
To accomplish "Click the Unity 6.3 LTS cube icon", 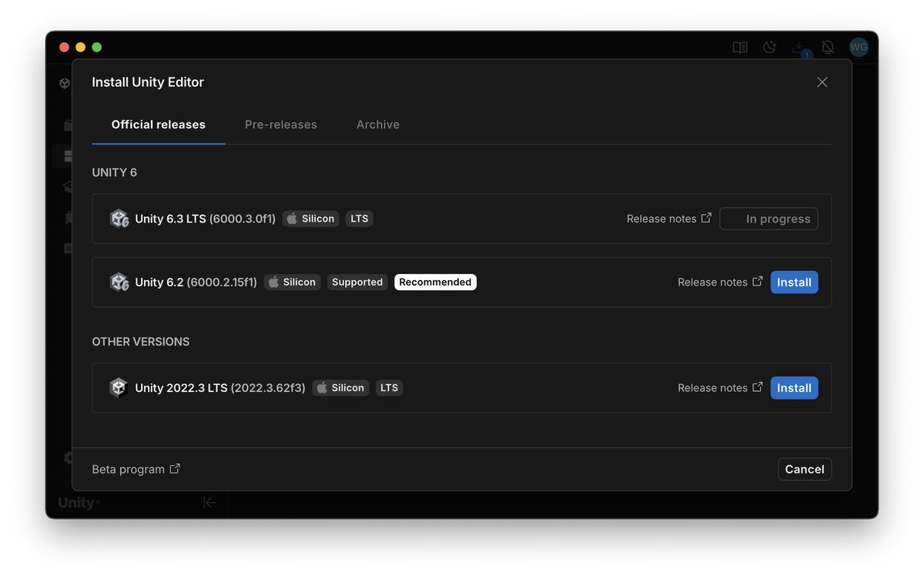I will pos(119,219).
